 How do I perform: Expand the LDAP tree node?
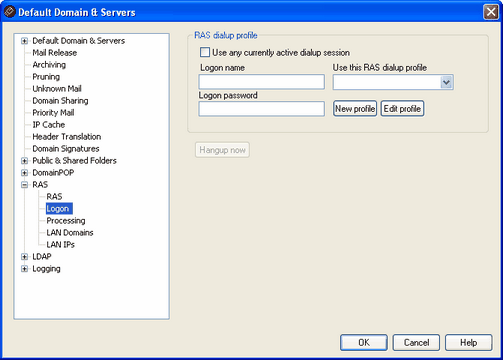pyautogui.click(x=24, y=257)
